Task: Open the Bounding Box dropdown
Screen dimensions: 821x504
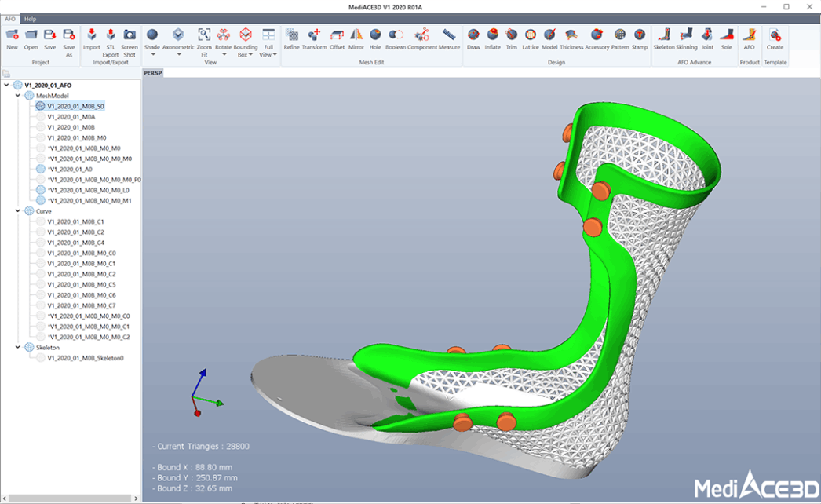Action: click(251, 54)
